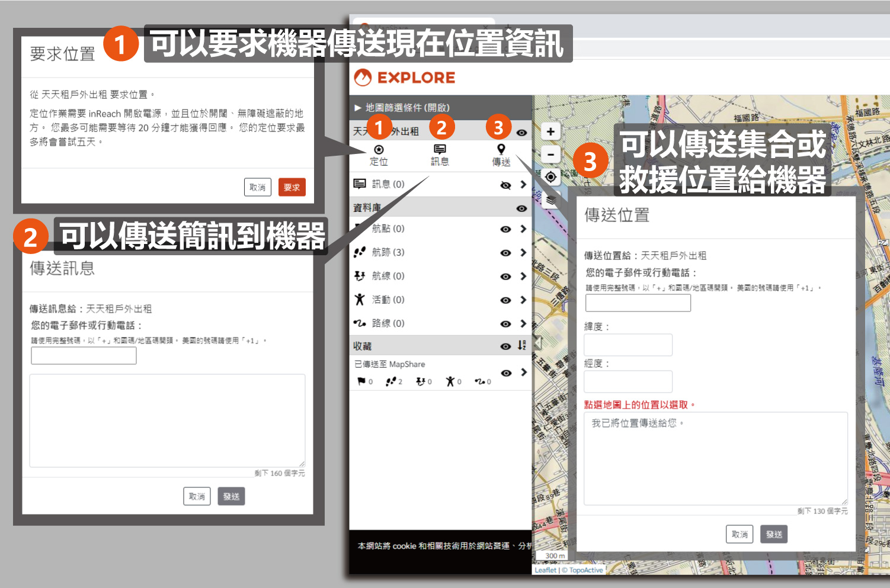Toggle device visibility eye in 天天租戶外出租 row
This screenshot has width=890, height=588.
(521, 133)
